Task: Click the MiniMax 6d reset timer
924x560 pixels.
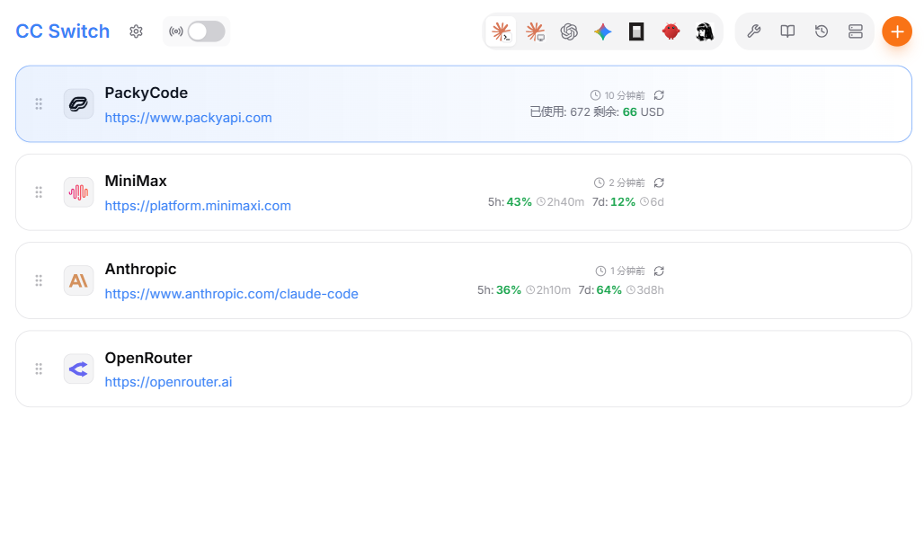Action: [x=653, y=201]
